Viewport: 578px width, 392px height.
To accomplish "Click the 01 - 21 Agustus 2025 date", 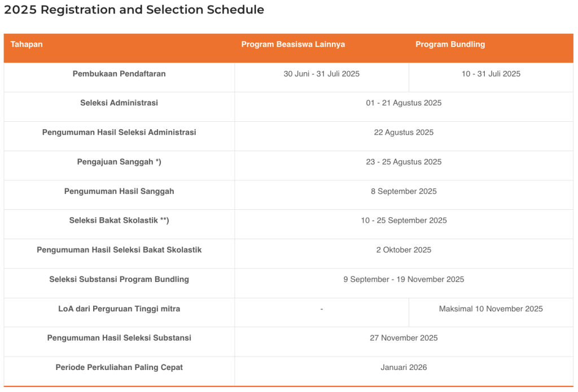I will coord(404,103).
